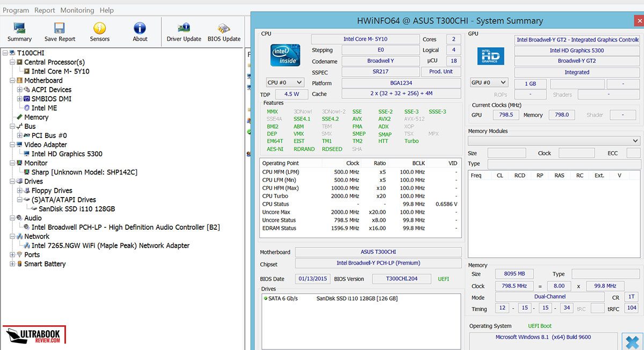Expand the SMBIOS DMI node
The width and height of the screenshot is (644, 350).
click(x=19, y=99)
